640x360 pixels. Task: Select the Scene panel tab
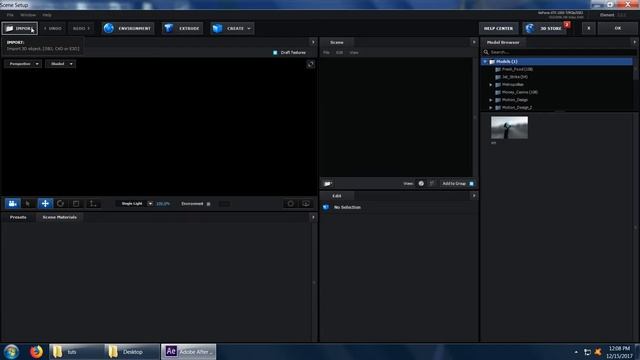[337, 42]
